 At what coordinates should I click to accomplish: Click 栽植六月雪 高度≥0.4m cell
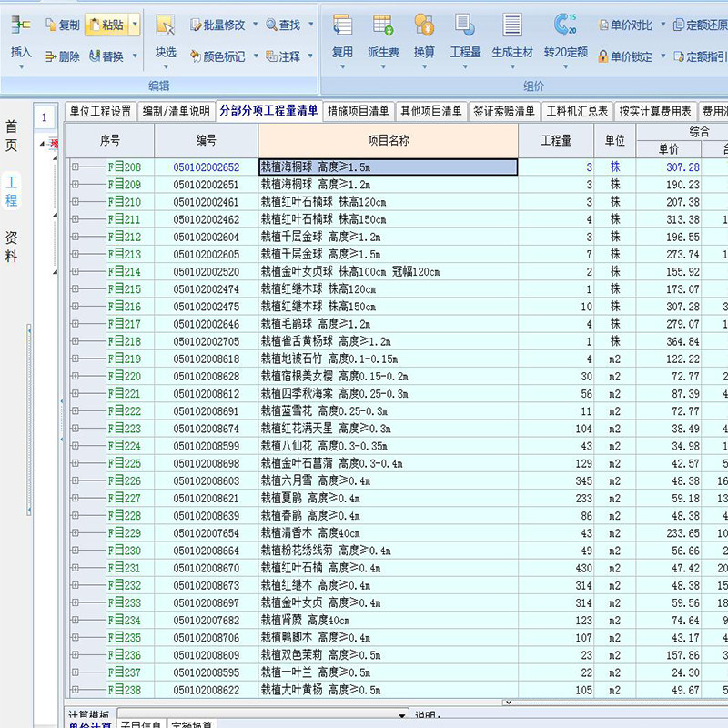(388, 481)
